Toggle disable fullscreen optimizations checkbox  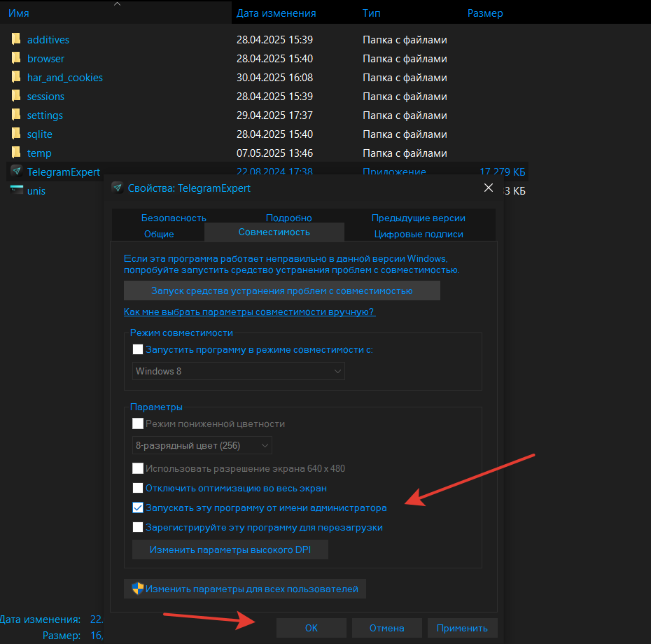tap(138, 488)
